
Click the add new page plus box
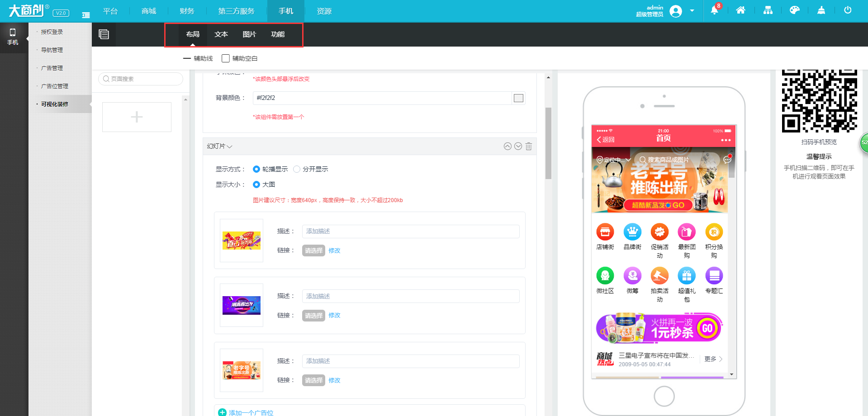coord(137,117)
